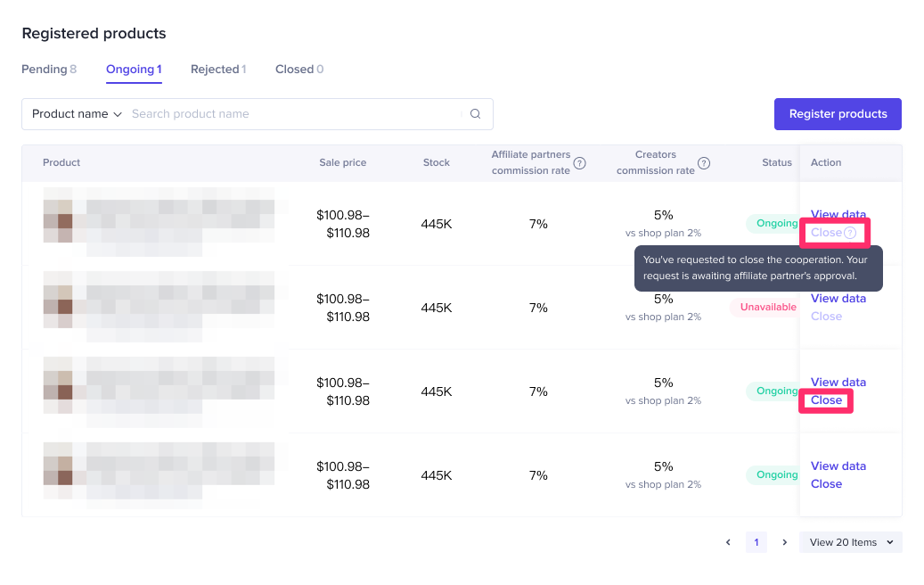Open the Product name filter dropdown
This screenshot has height=585, width=924.
click(x=77, y=114)
